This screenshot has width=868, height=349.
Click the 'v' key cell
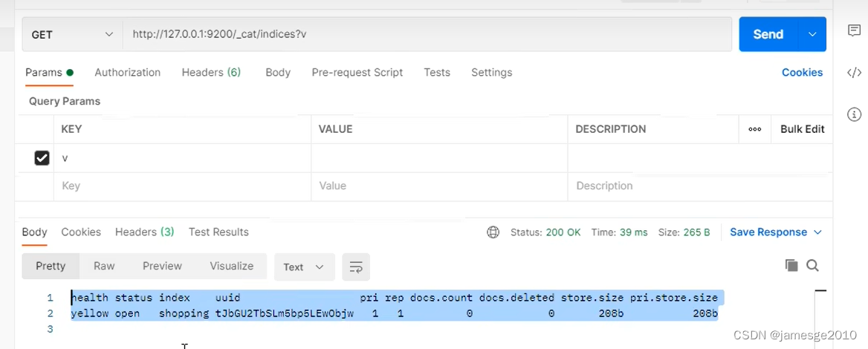[x=182, y=158]
